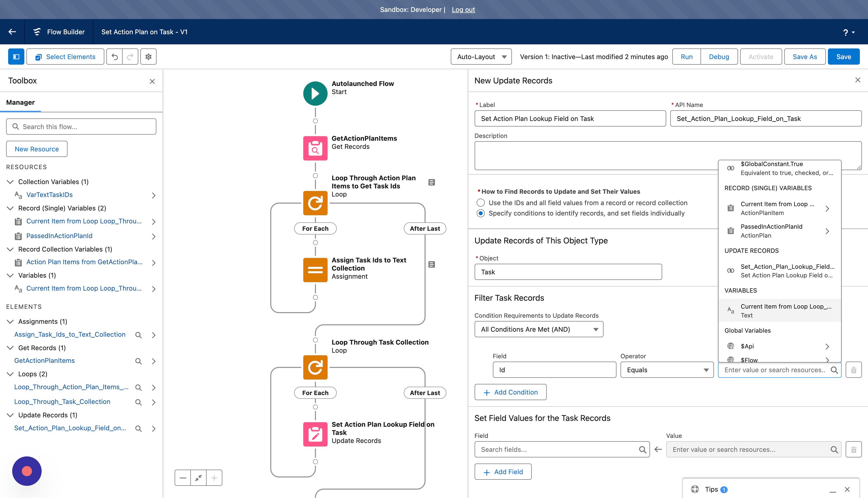This screenshot has height=498, width=868.
Task: Click the Loop Through Task Collection icon
Action: click(315, 367)
